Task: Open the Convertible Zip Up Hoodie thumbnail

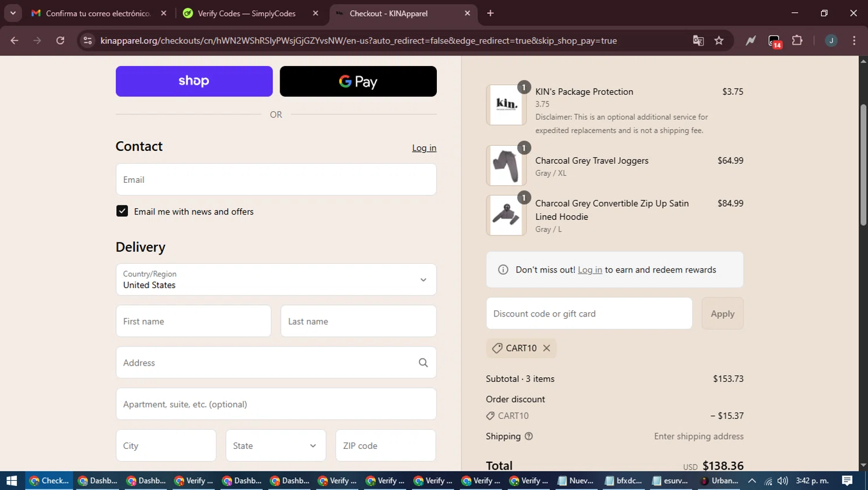Action: (506, 215)
